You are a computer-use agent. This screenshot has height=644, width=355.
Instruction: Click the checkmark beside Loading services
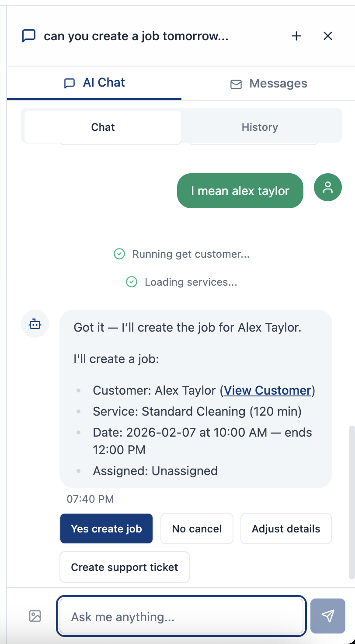point(131,282)
